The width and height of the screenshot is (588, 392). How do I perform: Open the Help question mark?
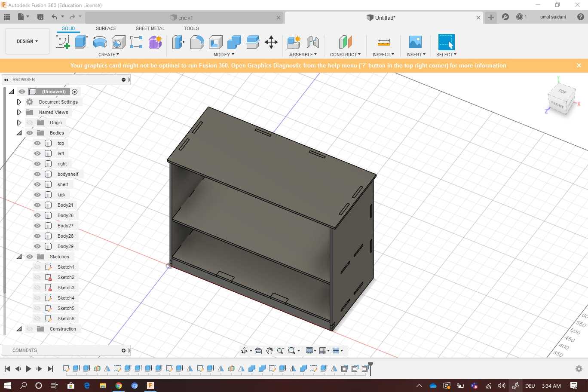click(x=580, y=17)
